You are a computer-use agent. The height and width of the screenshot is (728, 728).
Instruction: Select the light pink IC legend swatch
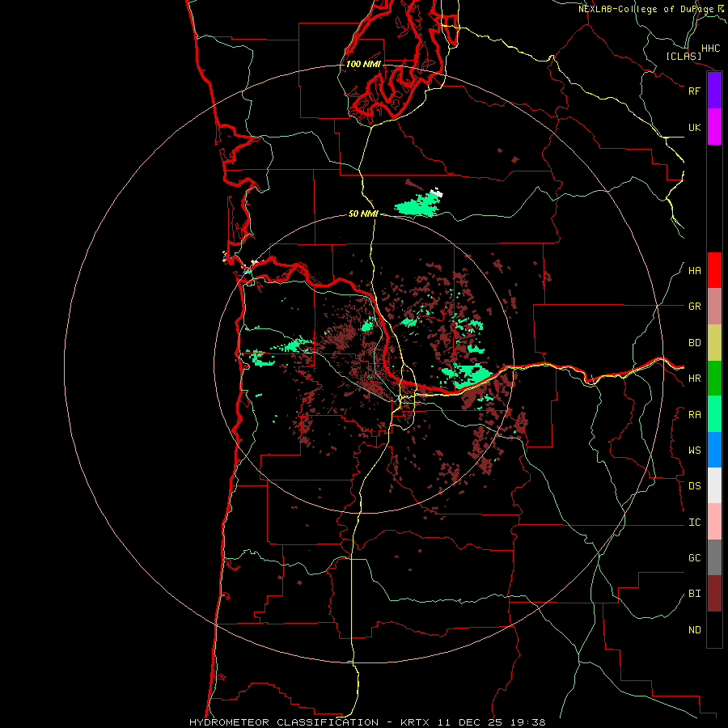click(714, 522)
